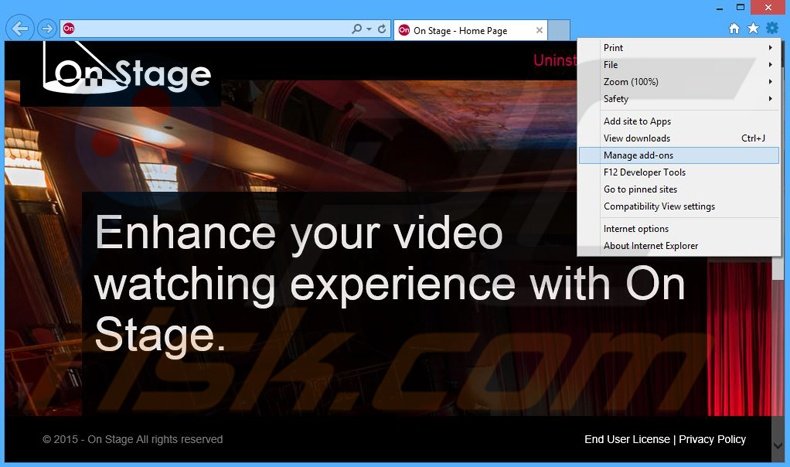Expand the File submenu arrow

[770, 64]
